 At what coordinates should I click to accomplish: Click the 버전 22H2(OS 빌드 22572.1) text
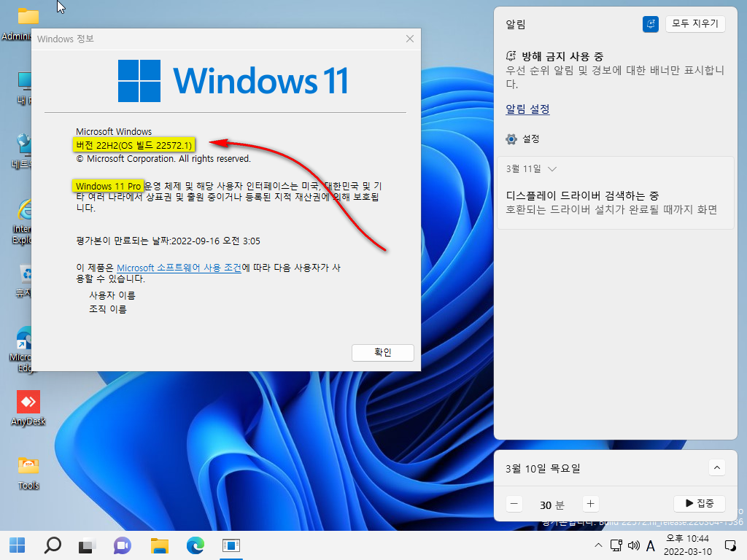point(134,145)
